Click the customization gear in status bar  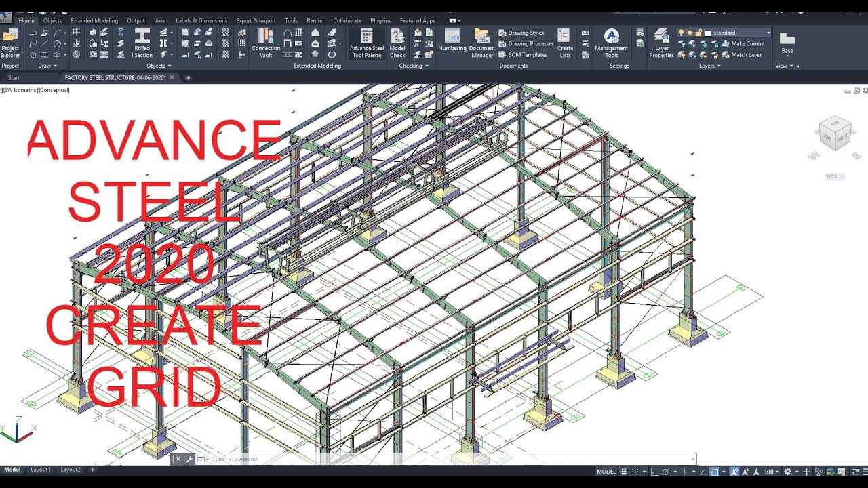point(787,471)
